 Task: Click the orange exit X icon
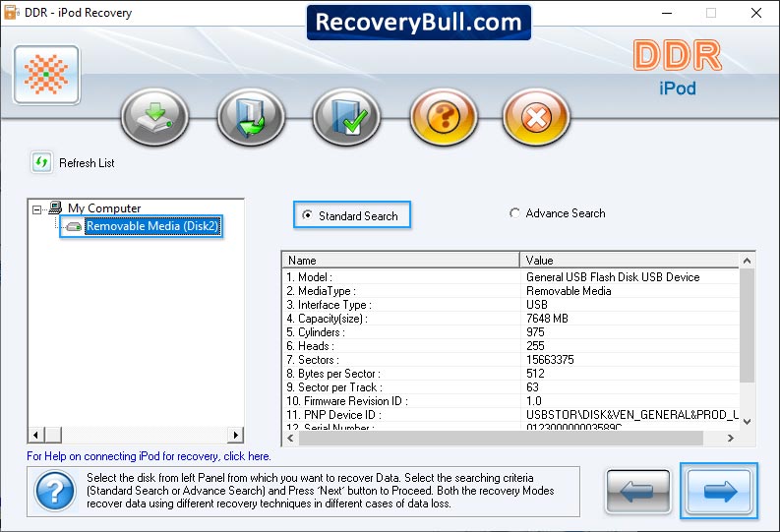536,119
